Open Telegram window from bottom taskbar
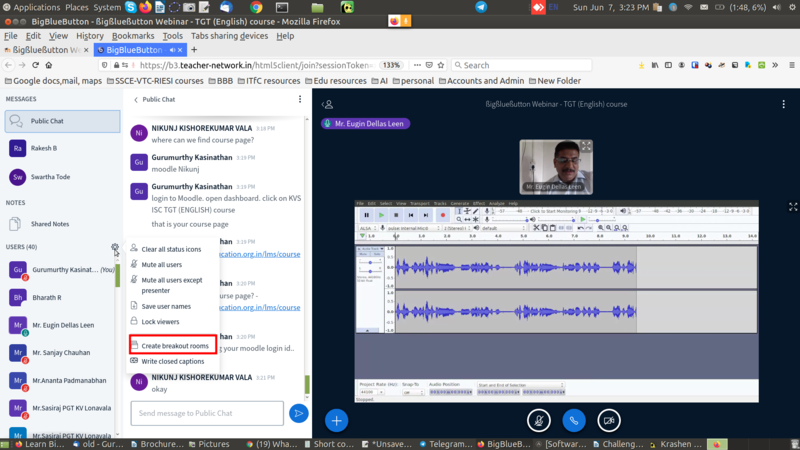The width and height of the screenshot is (800, 450). point(446,444)
